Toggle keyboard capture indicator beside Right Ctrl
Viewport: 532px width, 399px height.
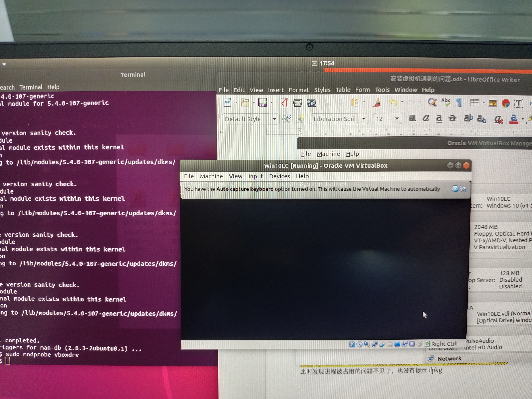tap(427, 343)
